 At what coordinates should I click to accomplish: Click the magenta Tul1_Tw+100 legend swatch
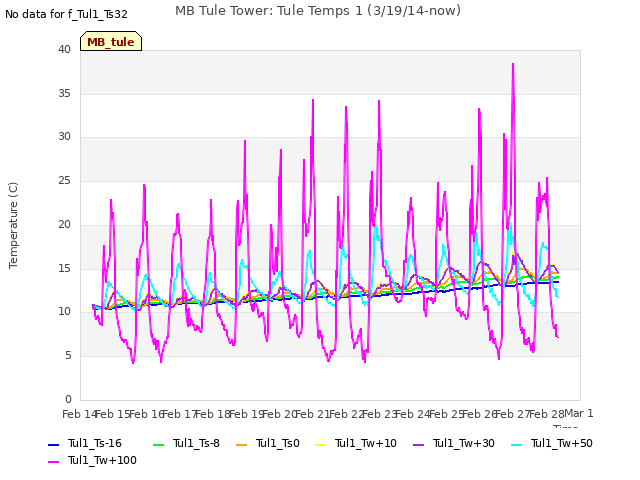(53, 462)
